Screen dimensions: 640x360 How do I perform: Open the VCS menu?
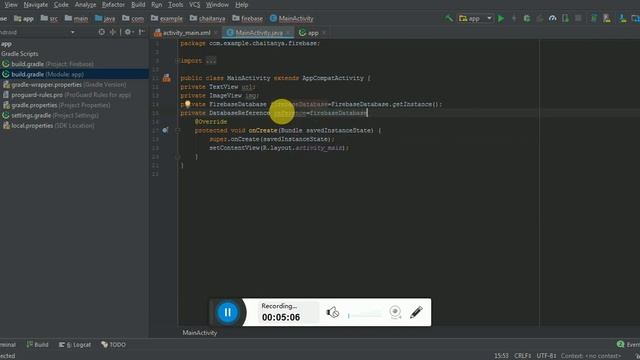(x=194, y=5)
